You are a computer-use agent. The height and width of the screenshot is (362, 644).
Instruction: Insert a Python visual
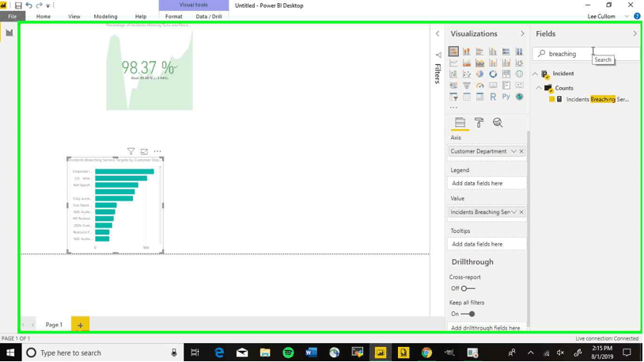(x=506, y=97)
